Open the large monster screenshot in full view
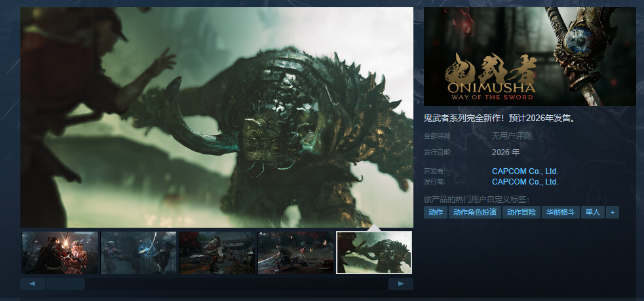 click(x=217, y=117)
